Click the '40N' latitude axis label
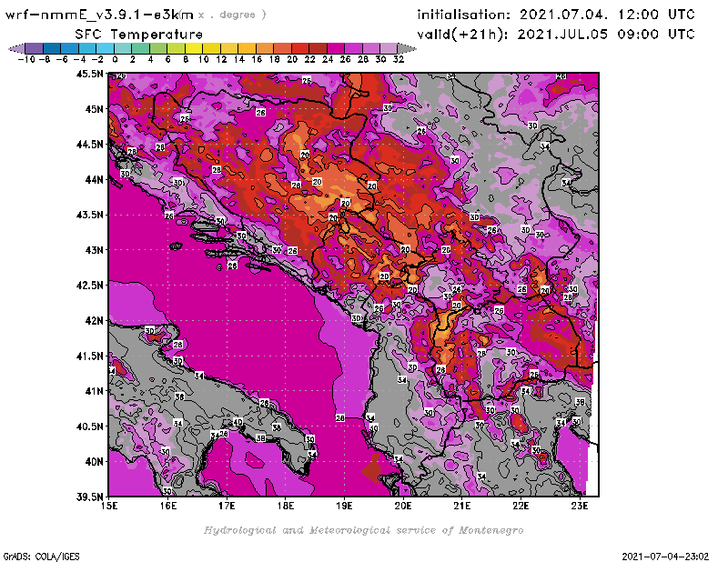The height and width of the screenshot is (562, 728). (94, 461)
